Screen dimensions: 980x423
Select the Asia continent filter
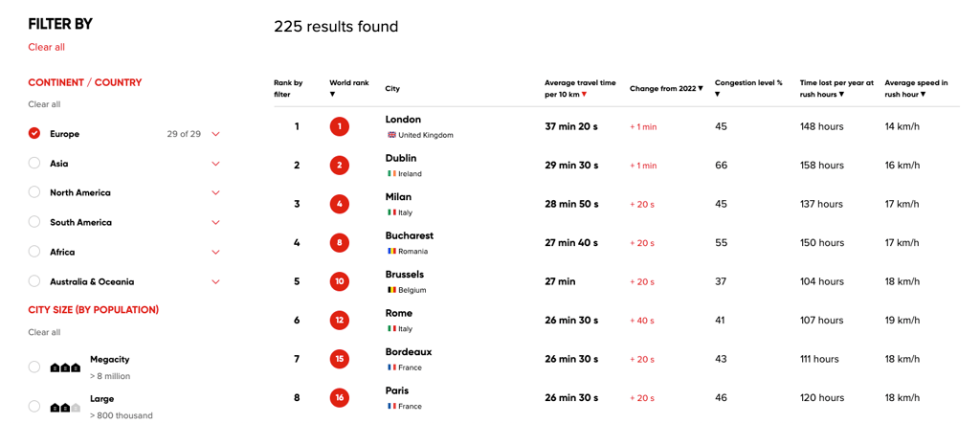point(34,163)
